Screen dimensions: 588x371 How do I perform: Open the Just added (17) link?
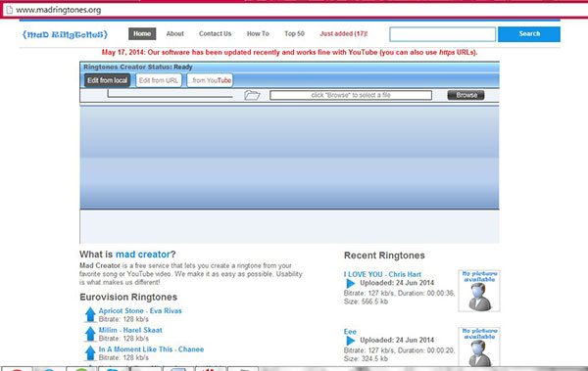coord(344,33)
